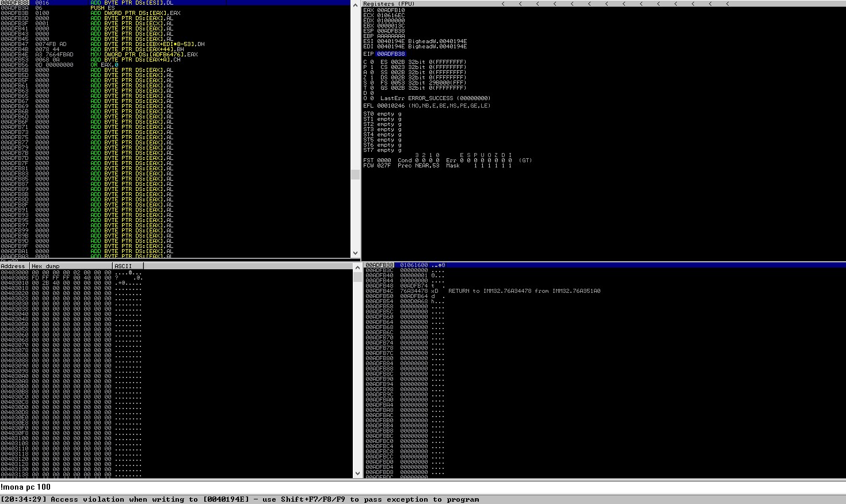Select the PUSH ES instruction row
The height and width of the screenshot is (504, 846).
[x=176, y=8]
